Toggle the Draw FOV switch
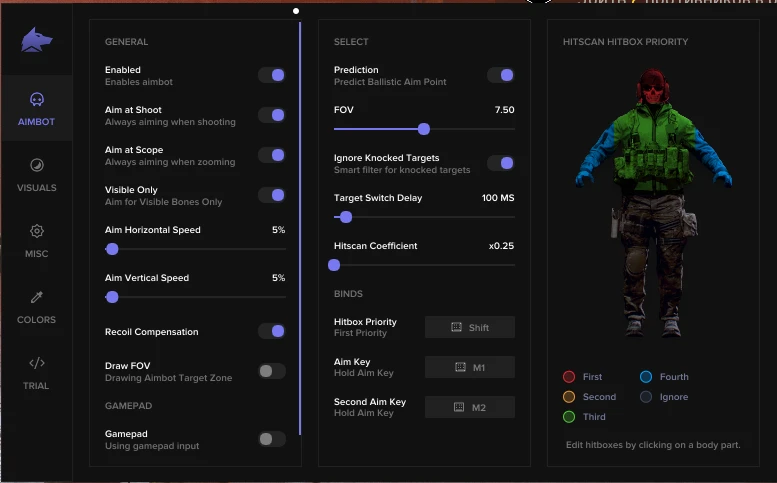The height and width of the screenshot is (483, 777). [x=271, y=371]
